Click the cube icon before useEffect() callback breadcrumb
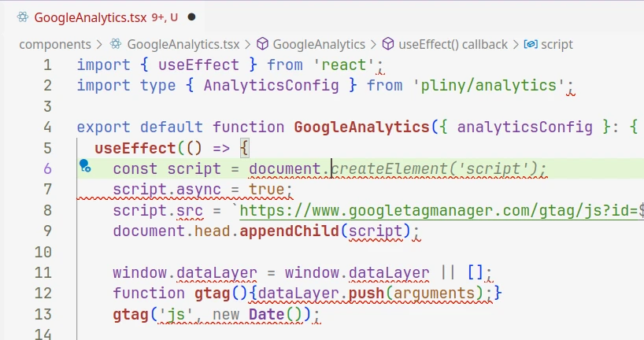 click(388, 45)
